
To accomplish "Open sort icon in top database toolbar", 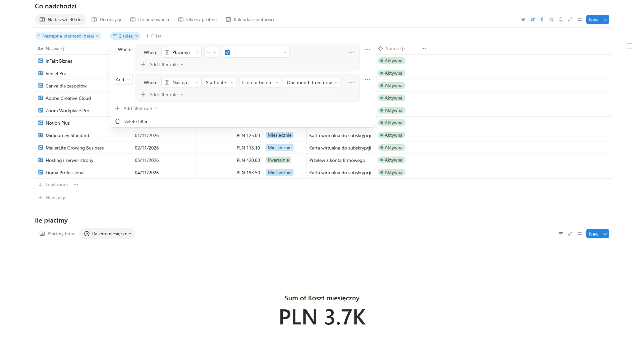I will 532,19.
